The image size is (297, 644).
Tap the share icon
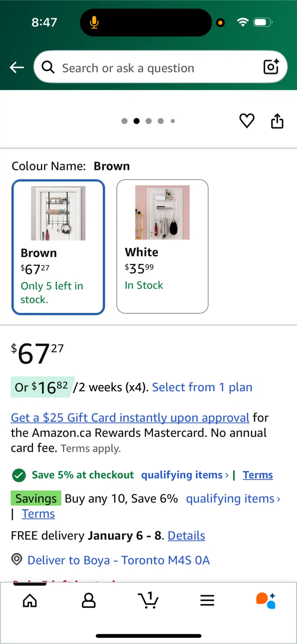[277, 121]
